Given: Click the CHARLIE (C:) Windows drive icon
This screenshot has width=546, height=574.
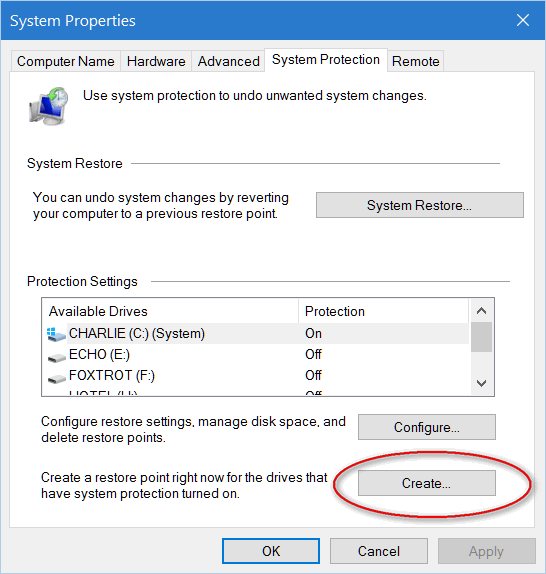Looking at the screenshot, I should [56, 334].
